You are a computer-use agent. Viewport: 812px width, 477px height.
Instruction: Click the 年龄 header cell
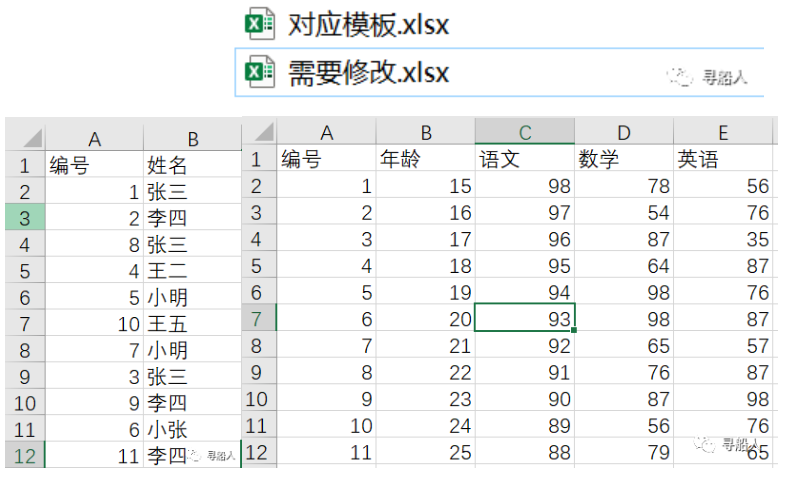tap(426, 158)
